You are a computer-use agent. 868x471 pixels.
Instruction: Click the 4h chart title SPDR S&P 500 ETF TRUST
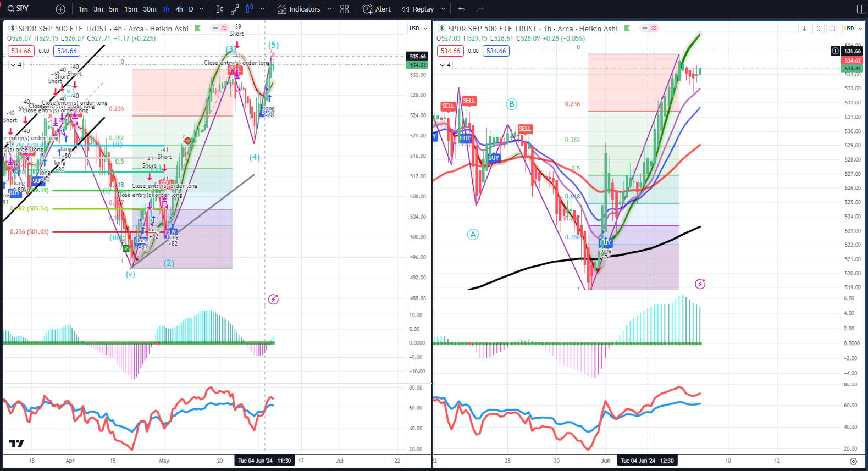click(63, 29)
